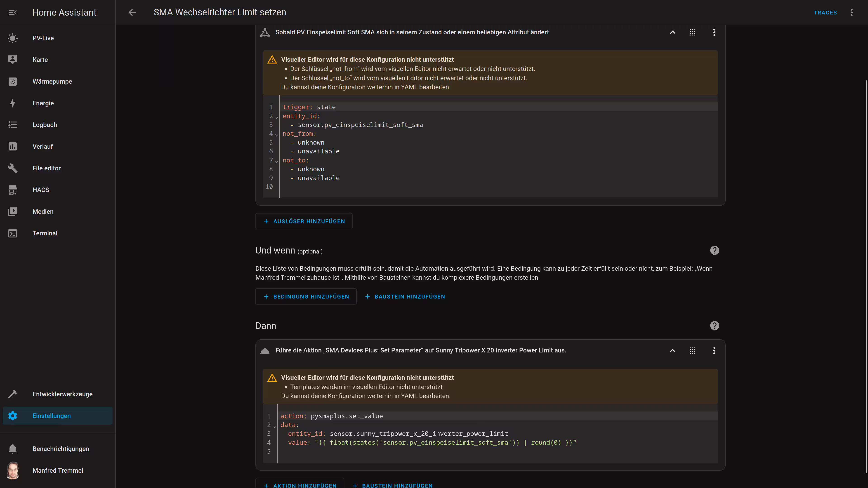Open Manfred Tremmel profile avatar
This screenshot has height=488, width=868.
tap(13, 470)
